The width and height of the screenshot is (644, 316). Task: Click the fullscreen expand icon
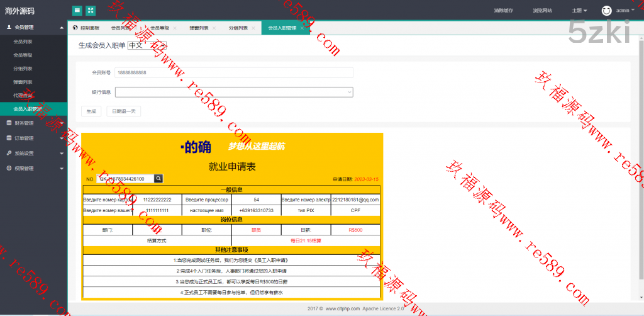click(91, 11)
